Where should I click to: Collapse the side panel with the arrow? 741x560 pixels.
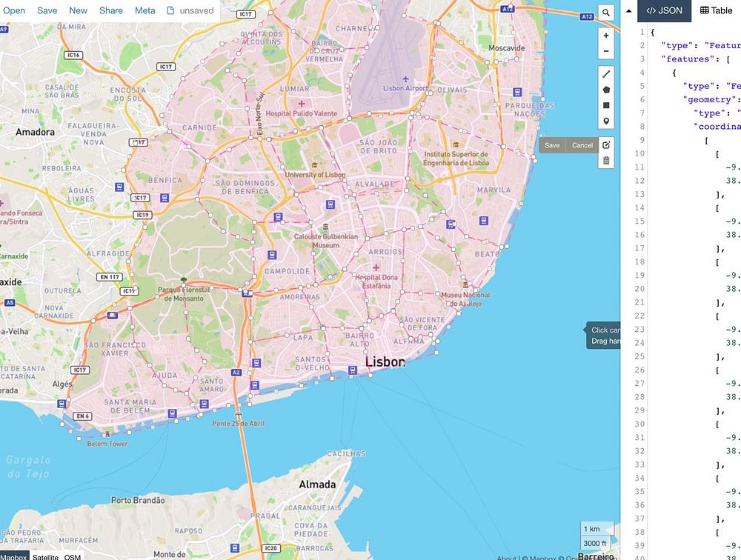[628, 11]
